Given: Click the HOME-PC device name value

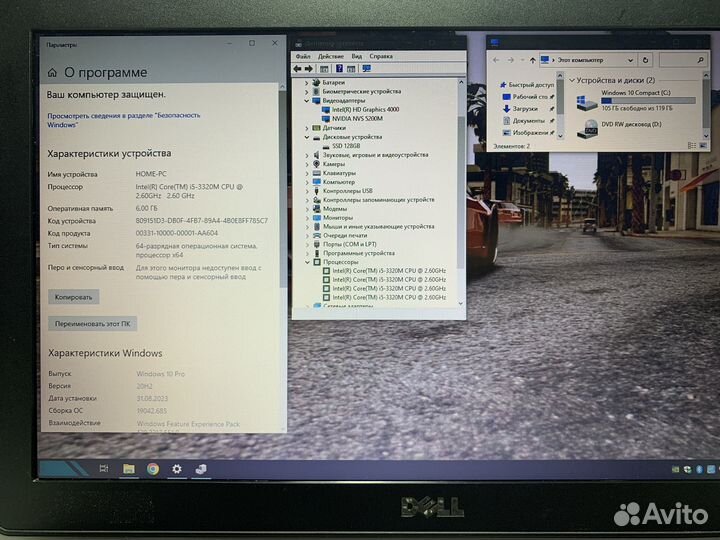Looking at the screenshot, I should [151, 174].
